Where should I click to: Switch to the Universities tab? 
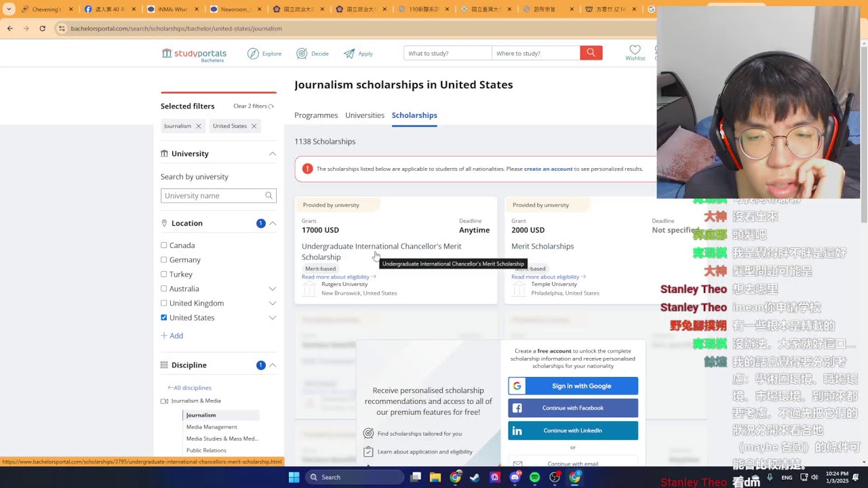[x=365, y=115]
